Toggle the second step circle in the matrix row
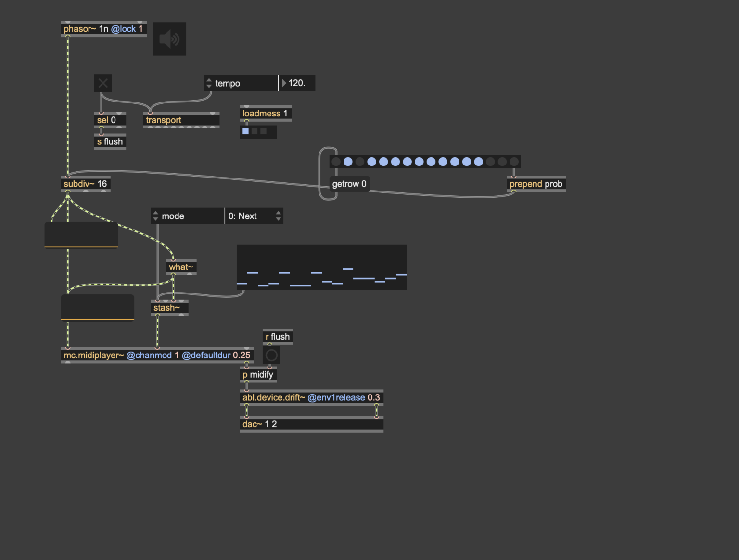 (x=348, y=162)
